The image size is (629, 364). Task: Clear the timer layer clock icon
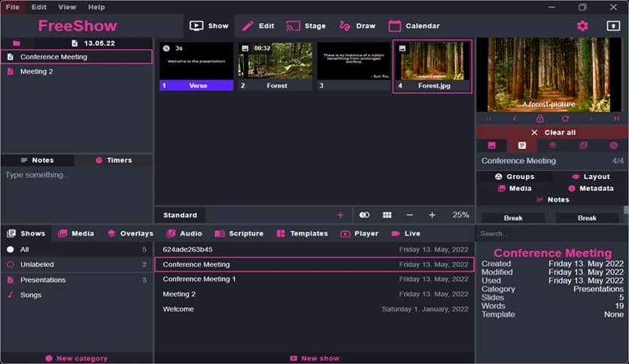613,145
